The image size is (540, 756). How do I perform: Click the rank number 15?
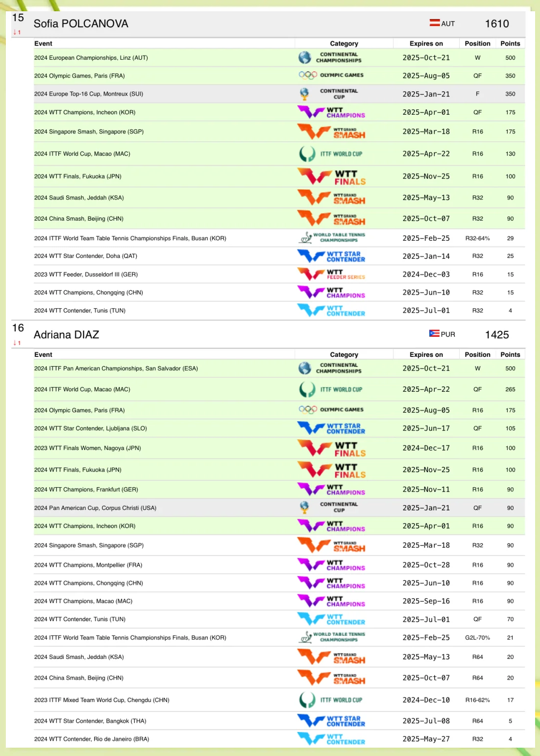coord(18,18)
